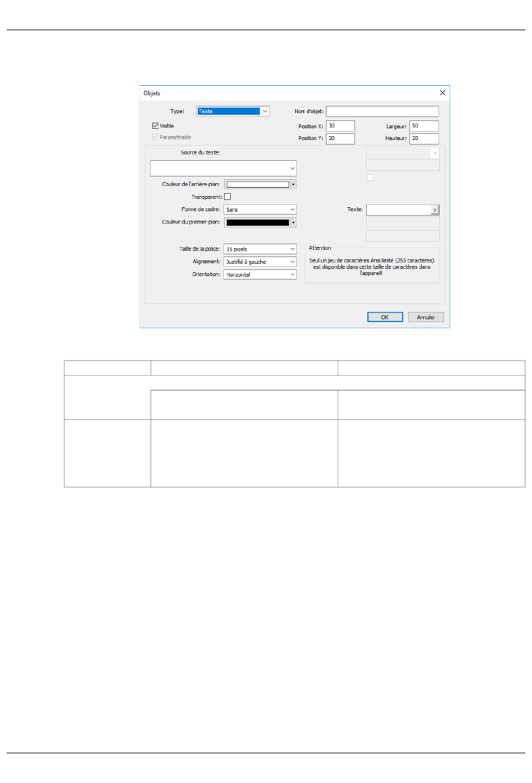Click the OK button
The height and width of the screenshot is (783, 532).
385,317
